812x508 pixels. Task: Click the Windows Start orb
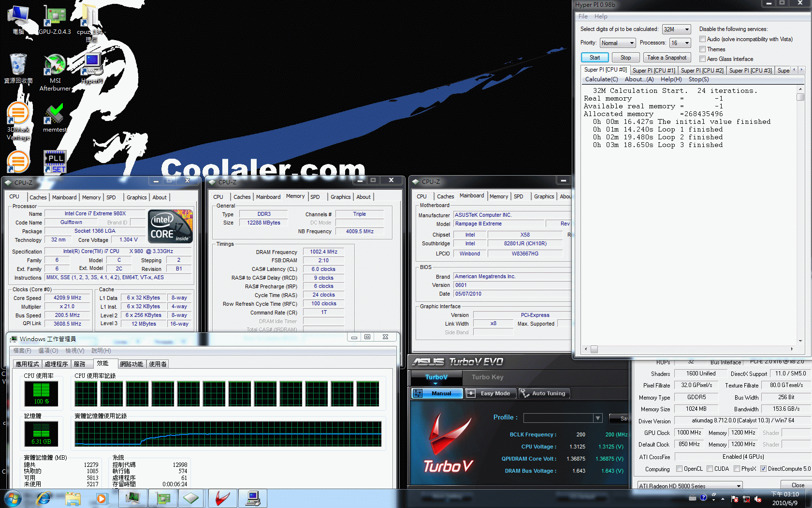13,498
